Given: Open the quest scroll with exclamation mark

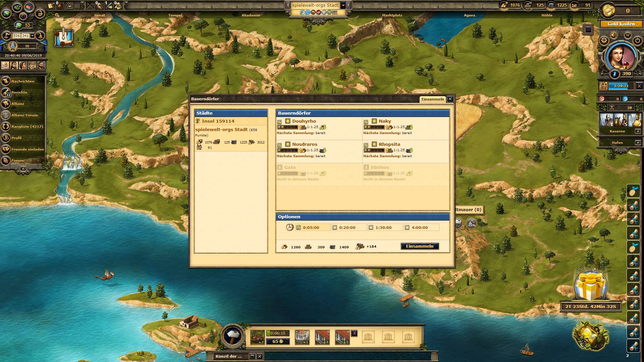Looking at the screenshot, I should (x=64, y=38).
